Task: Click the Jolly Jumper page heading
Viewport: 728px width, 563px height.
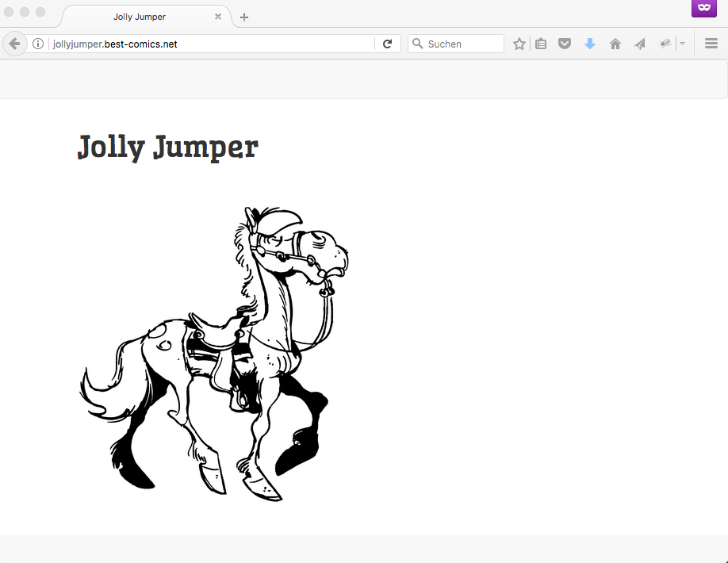Action: click(x=167, y=147)
